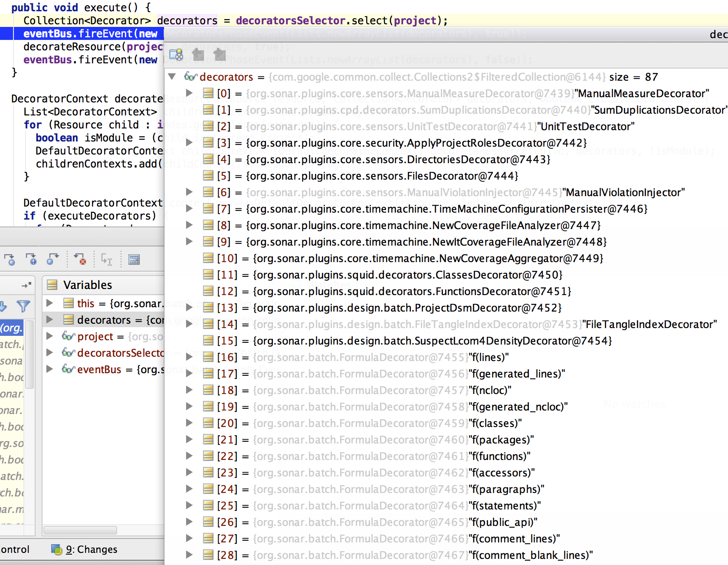728x565 pixels.
Task: Click the Force Step Into icon
Action: pos(31,260)
